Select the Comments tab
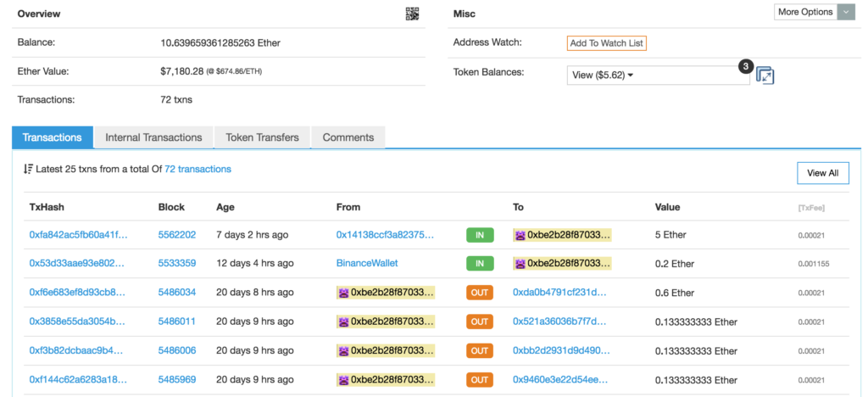Viewport: 868px width, 397px height. 348,137
